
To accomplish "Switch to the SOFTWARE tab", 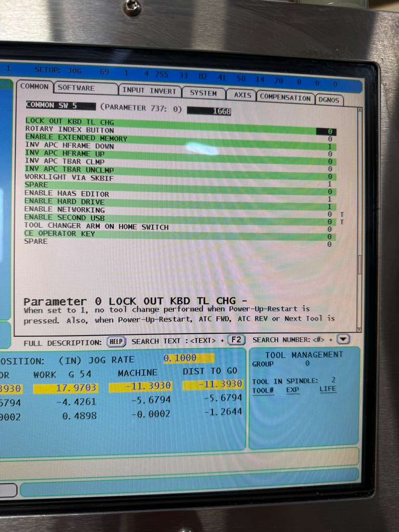I will tap(76, 88).
